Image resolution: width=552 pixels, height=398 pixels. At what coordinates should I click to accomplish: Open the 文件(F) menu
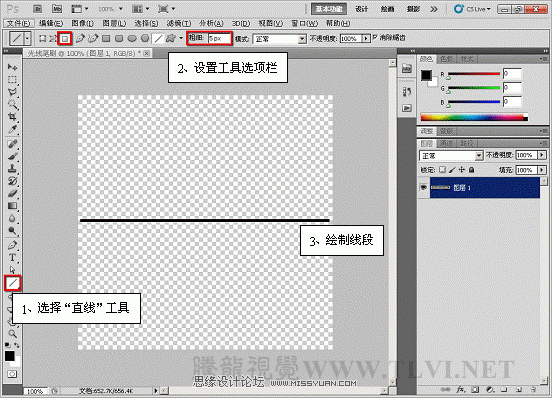coord(19,23)
